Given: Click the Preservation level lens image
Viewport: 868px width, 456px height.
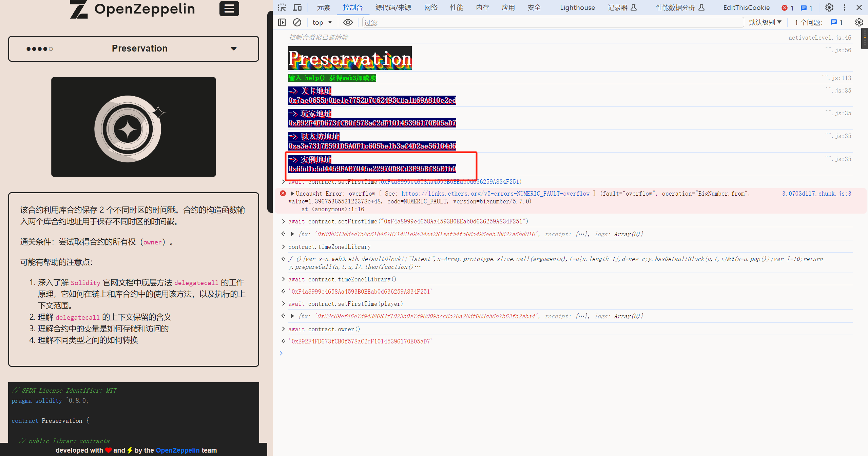Looking at the screenshot, I should 134,127.
